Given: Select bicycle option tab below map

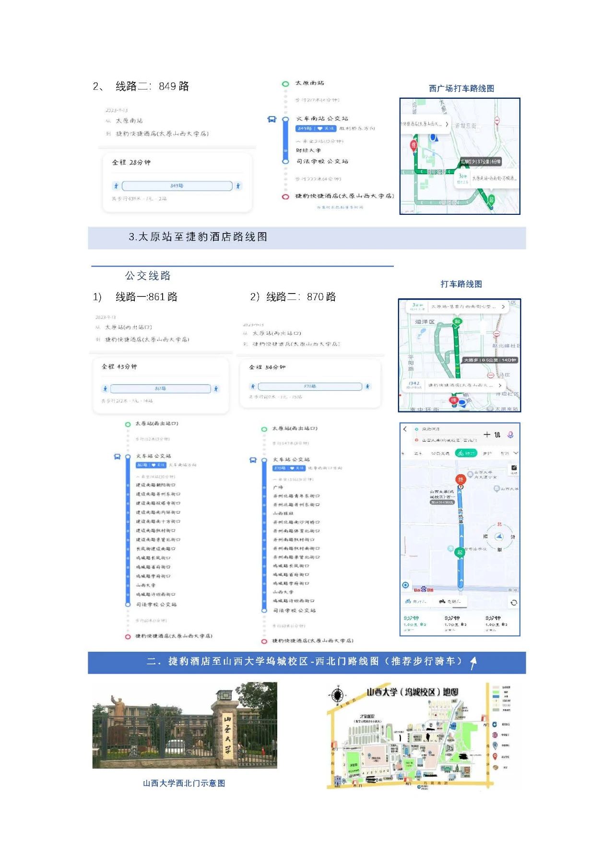Looking at the screenshot, I should coord(415,601).
